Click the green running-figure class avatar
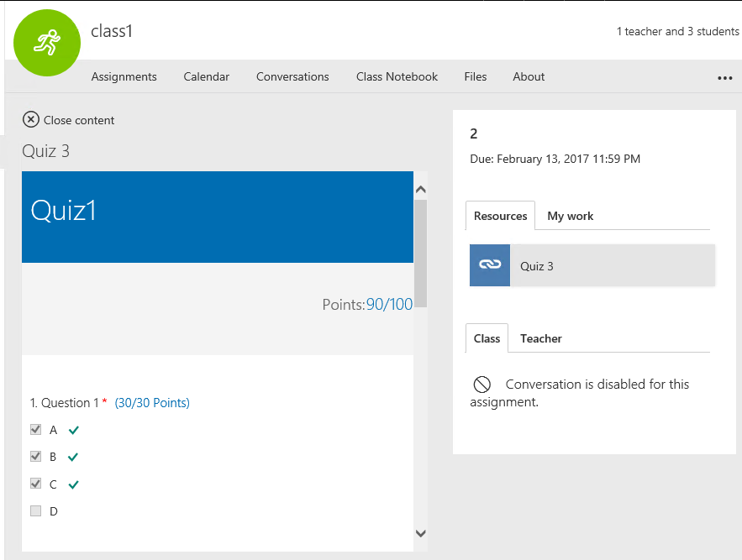 pos(47,43)
